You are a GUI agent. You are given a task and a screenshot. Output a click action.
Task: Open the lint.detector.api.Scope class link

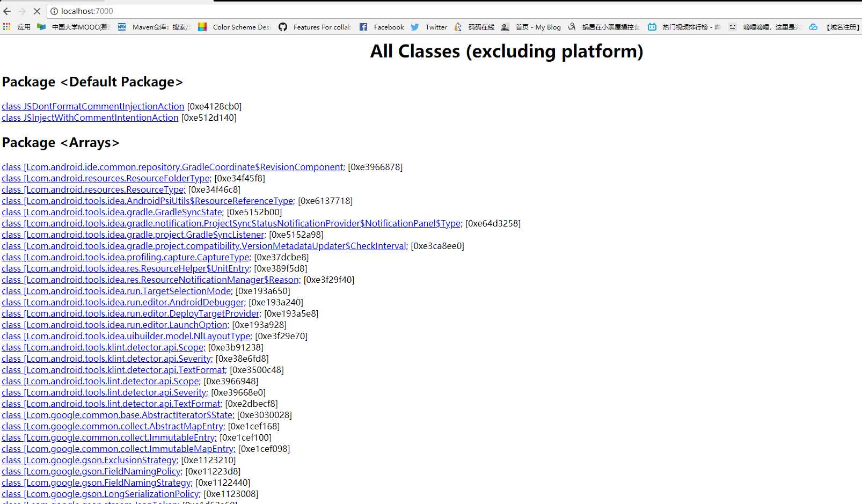click(x=101, y=381)
